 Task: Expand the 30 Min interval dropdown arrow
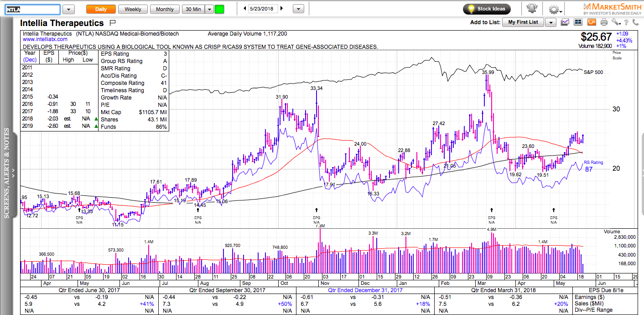coord(209,9)
